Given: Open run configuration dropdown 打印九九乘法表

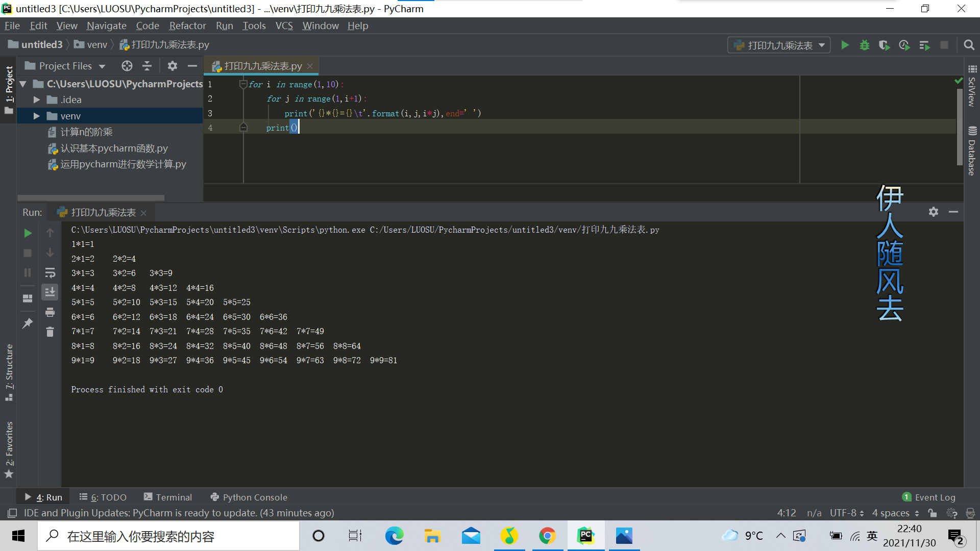Looking at the screenshot, I should click(779, 45).
